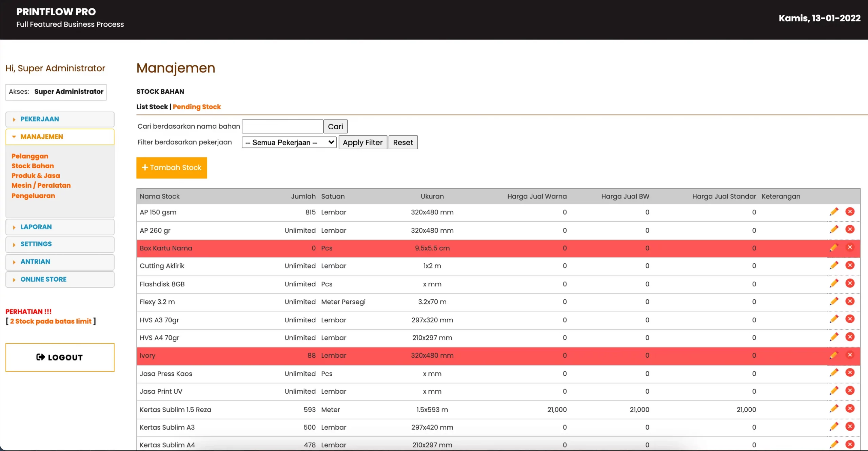Edit the AP 150 gsm stock row
Image resolution: width=868 pixels, height=451 pixels.
pyautogui.click(x=834, y=212)
